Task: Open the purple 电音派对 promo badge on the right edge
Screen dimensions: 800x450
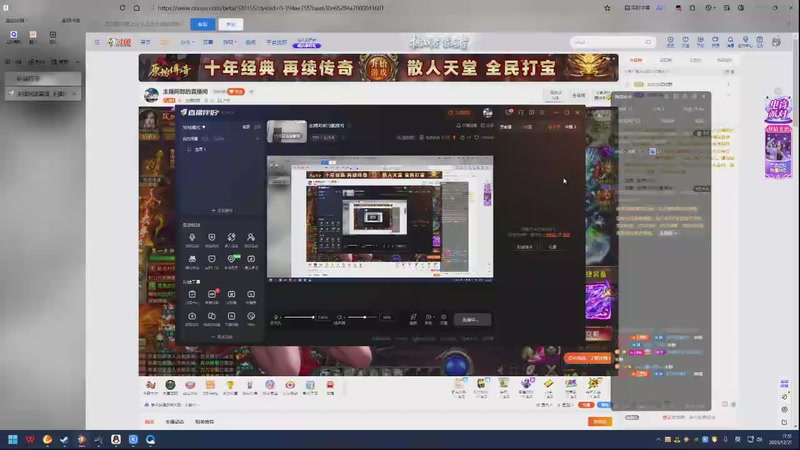Action: [778, 110]
